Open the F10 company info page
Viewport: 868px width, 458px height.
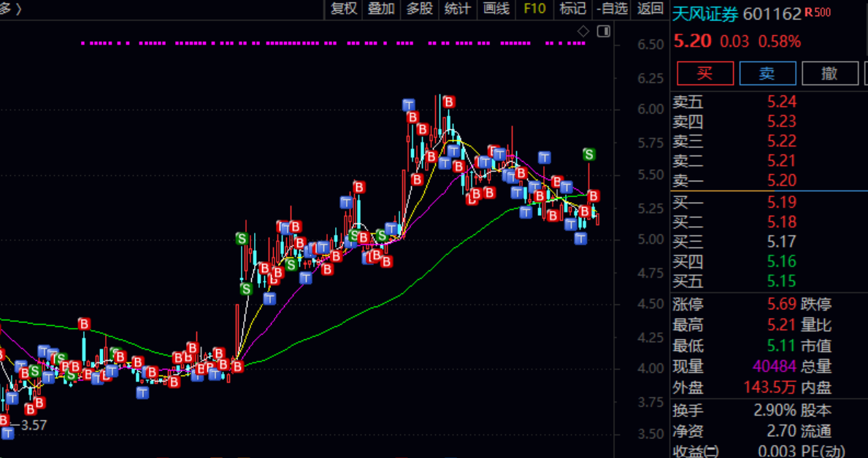click(534, 8)
